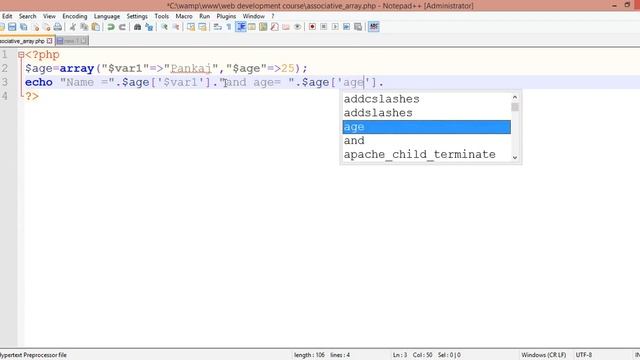
Task: Click autocomplete list scroll-down arrow
Action: (x=515, y=158)
